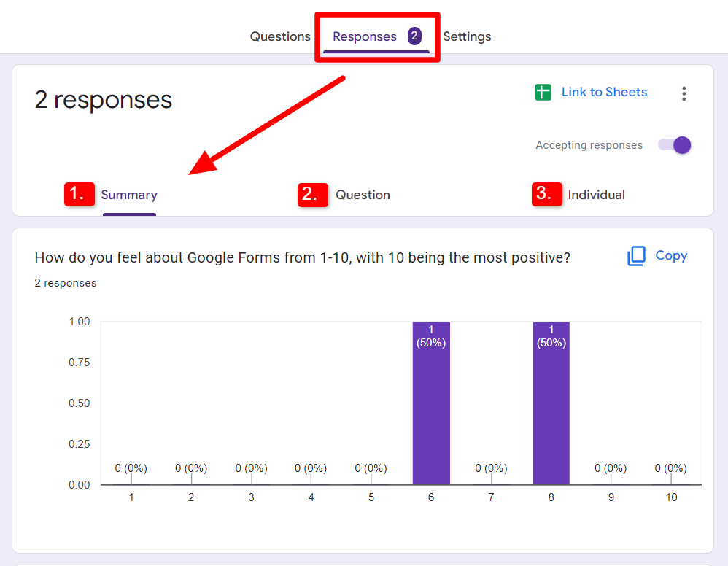The width and height of the screenshot is (728, 566).
Task: Select the Summary view tab
Action: [129, 195]
